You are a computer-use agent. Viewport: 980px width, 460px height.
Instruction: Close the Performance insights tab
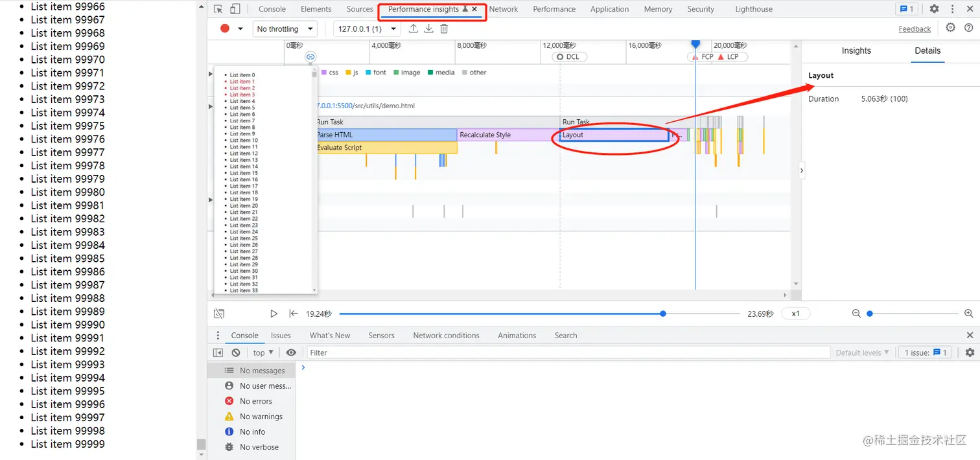coord(474,9)
